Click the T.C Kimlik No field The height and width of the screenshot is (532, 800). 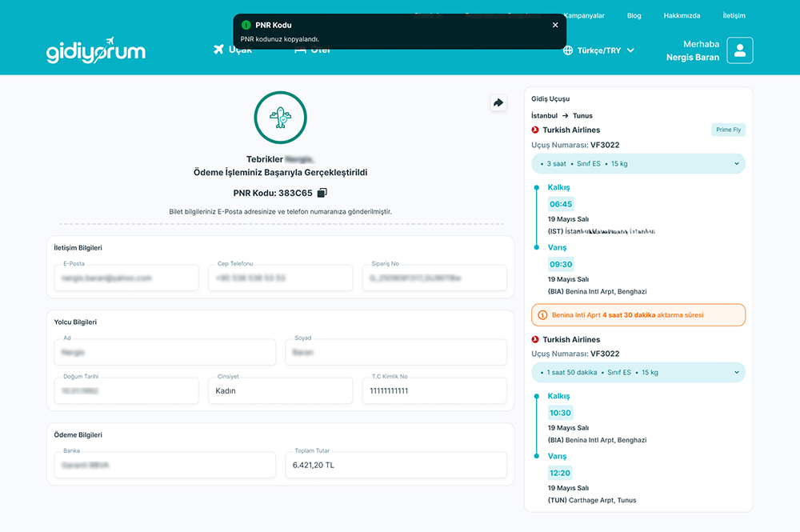coord(434,390)
